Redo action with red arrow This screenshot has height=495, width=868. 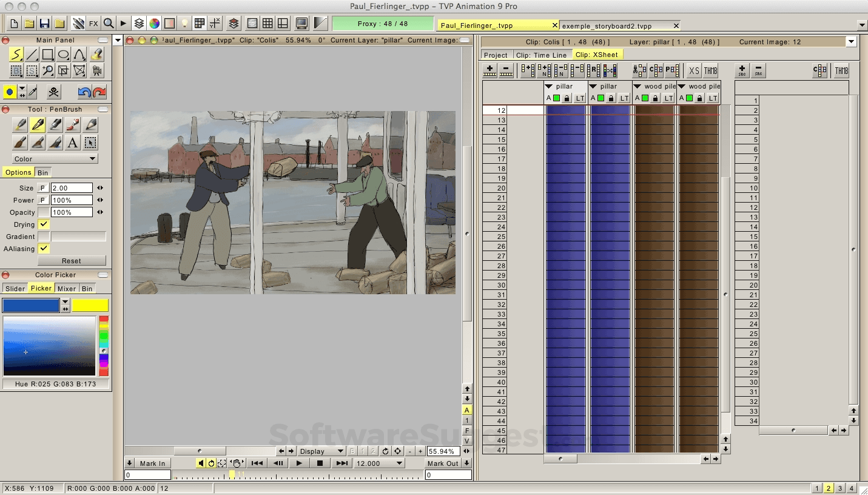pos(99,92)
